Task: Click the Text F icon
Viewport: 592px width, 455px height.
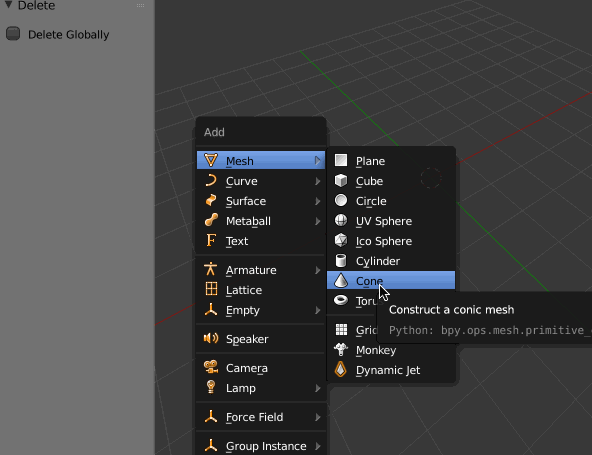Action: click(x=211, y=240)
